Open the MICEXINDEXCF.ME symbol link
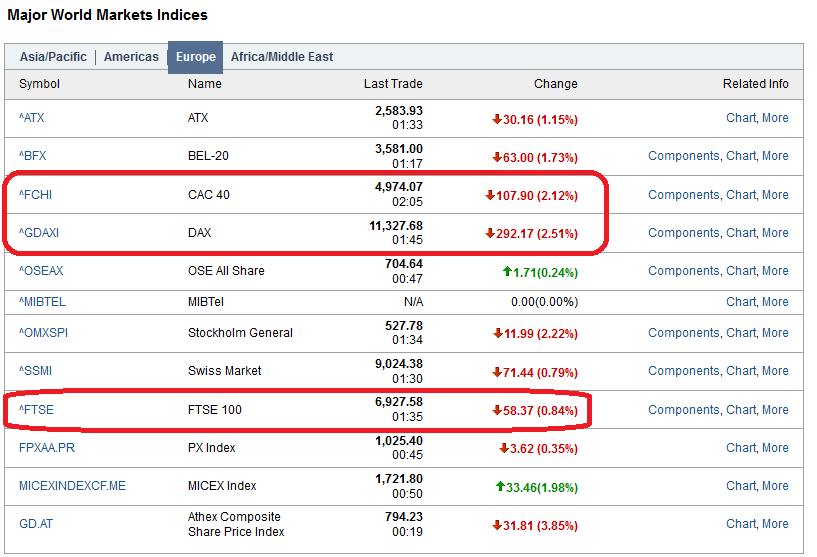 (x=72, y=486)
